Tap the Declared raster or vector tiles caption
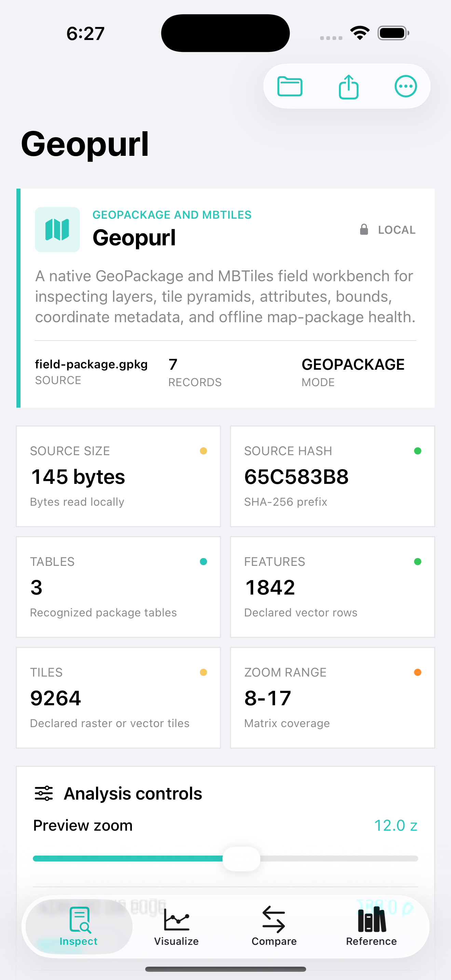This screenshot has height=980, width=451. coord(110,723)
